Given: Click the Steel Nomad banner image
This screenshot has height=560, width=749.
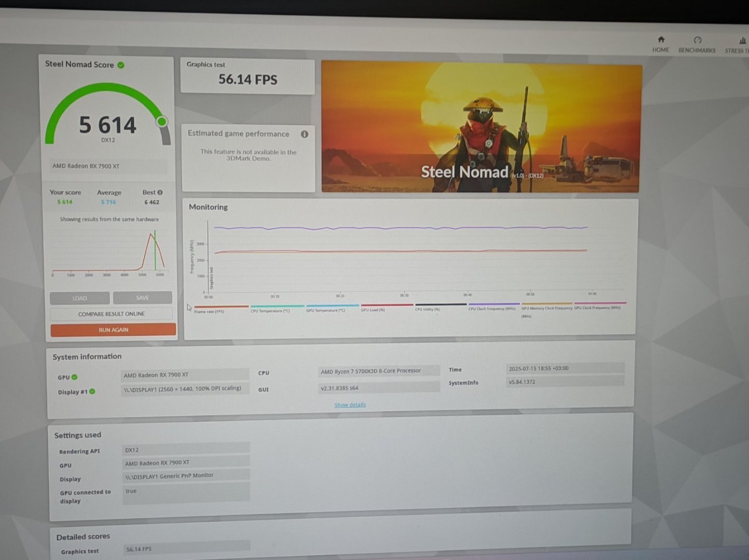Looking at the screenshot, I should click(481, 127).
